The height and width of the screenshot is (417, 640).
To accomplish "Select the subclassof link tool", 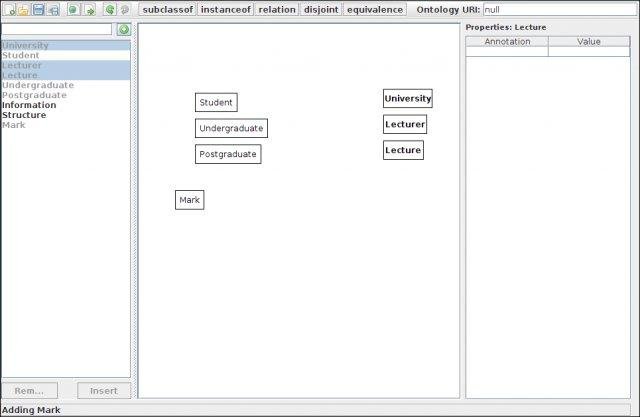I will pyautogui.click(x=167, y=9).
